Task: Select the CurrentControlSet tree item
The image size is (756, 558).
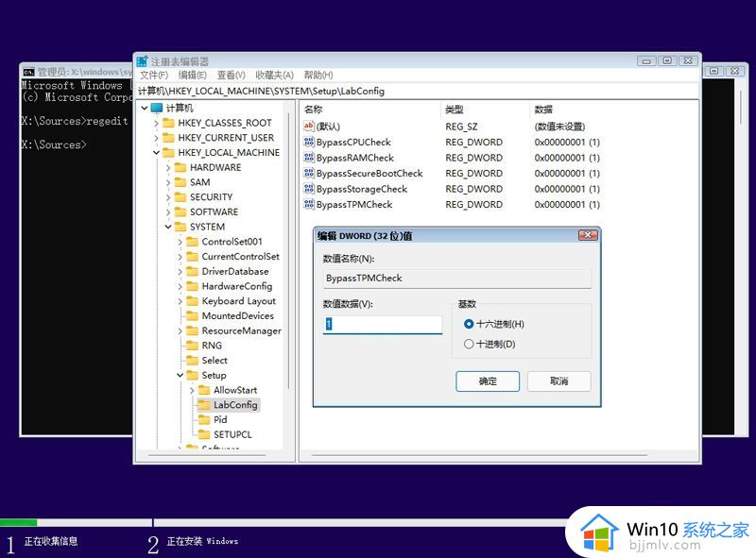Action: [240, 257]
